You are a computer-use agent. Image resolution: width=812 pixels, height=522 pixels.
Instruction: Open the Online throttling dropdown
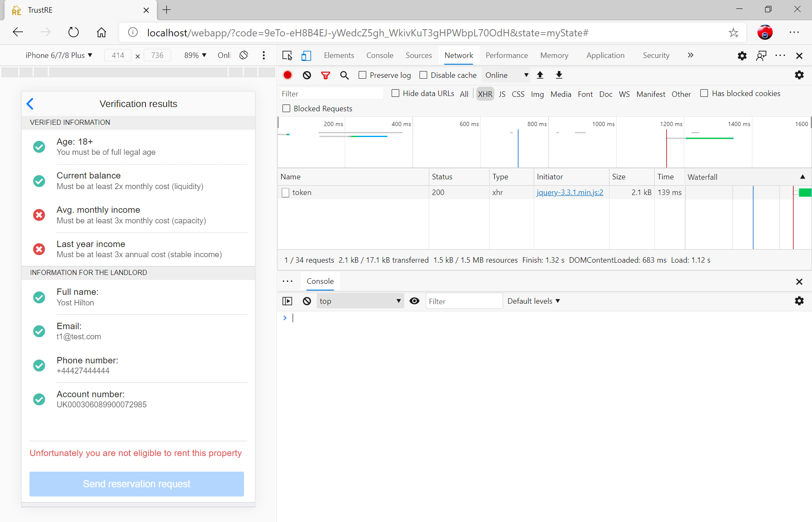tap(507, 75)
